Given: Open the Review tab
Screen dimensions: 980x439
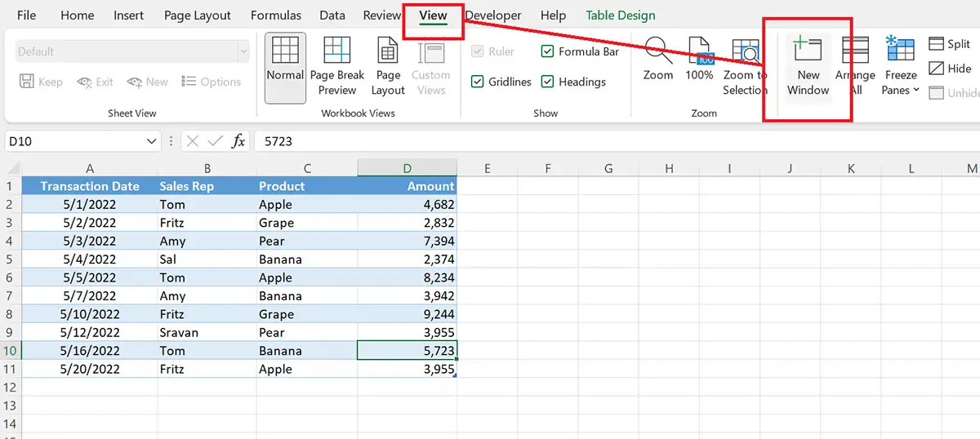Looking at the screenshot, I should tap(382, 16).
